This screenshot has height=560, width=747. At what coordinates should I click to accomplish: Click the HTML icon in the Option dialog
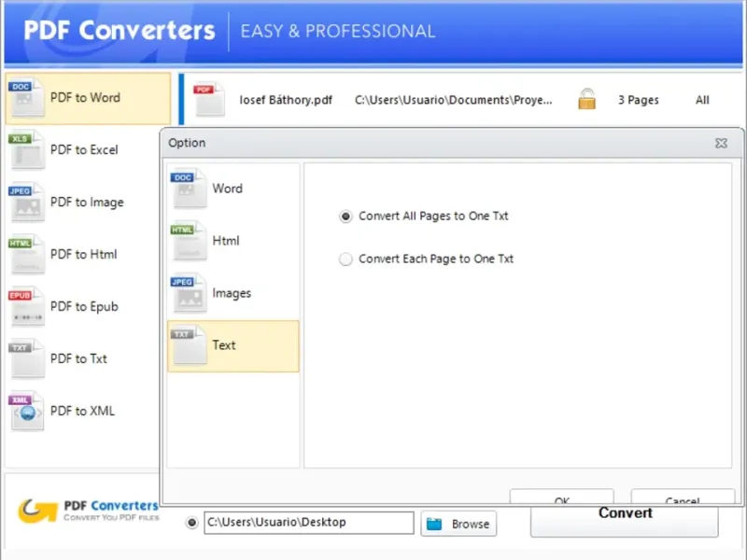pyautogui.click(x=189, y=241)
